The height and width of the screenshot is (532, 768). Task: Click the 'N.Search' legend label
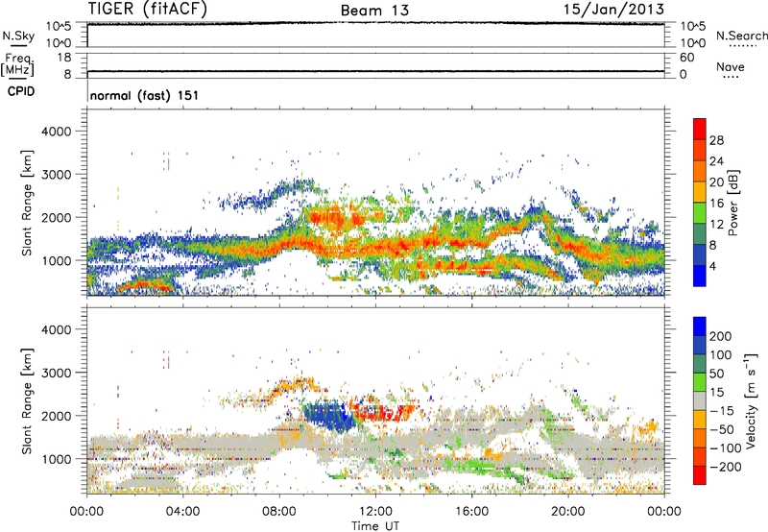741,36
